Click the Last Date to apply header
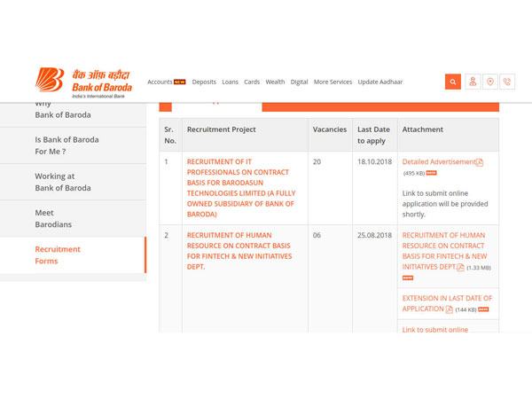 coord(373,135)
